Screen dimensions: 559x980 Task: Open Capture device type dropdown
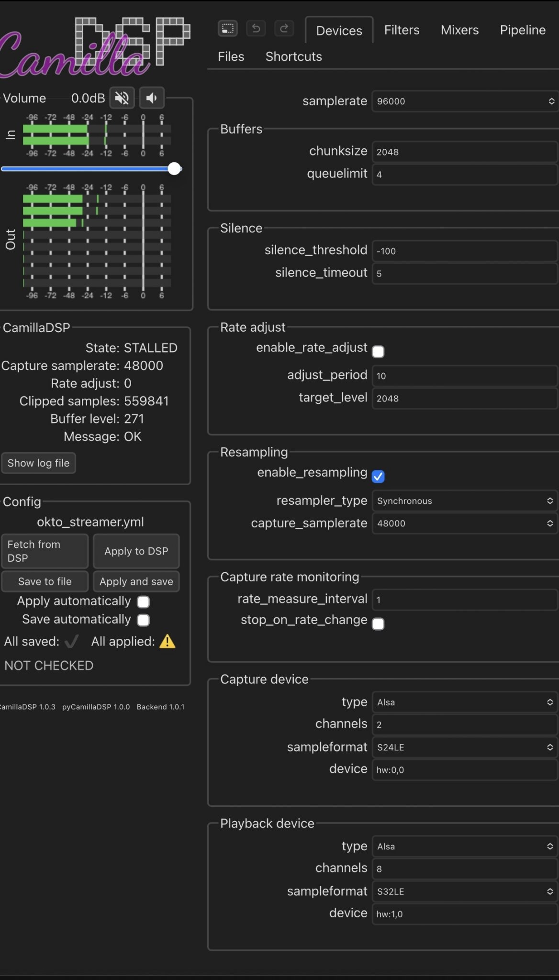point(465,702)
